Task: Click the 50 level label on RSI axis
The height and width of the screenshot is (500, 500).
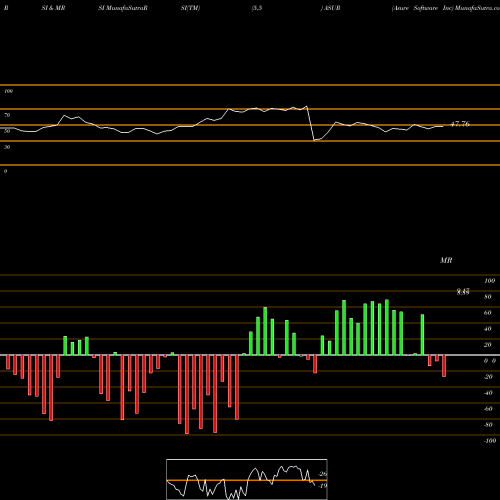Action: coord(7,131)
